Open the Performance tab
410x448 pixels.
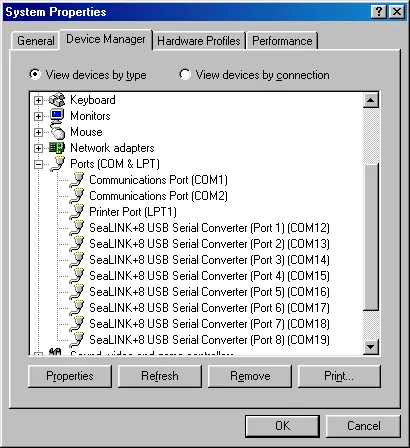pyautogui.click(x=282, y=41)
